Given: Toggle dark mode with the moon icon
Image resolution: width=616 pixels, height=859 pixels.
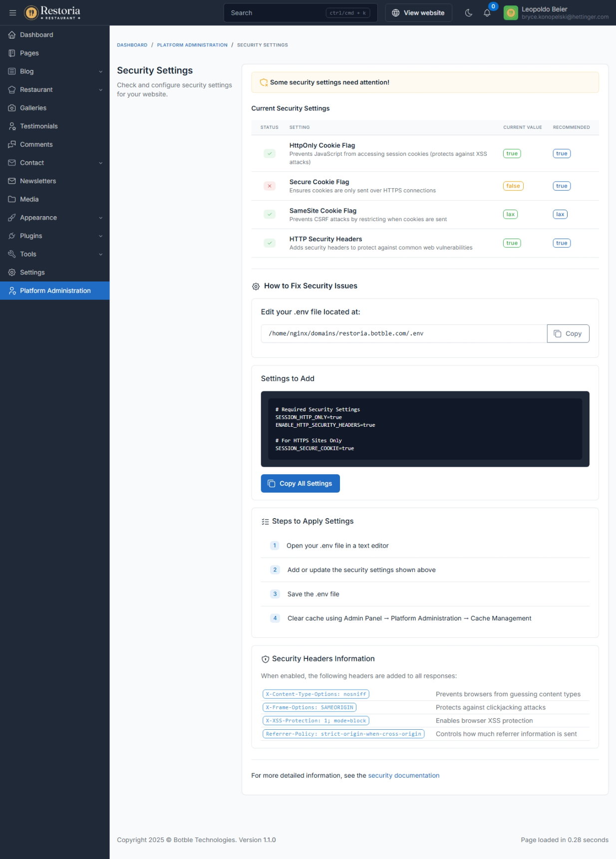Looking at the screenshot, I should tap(468, 13).
